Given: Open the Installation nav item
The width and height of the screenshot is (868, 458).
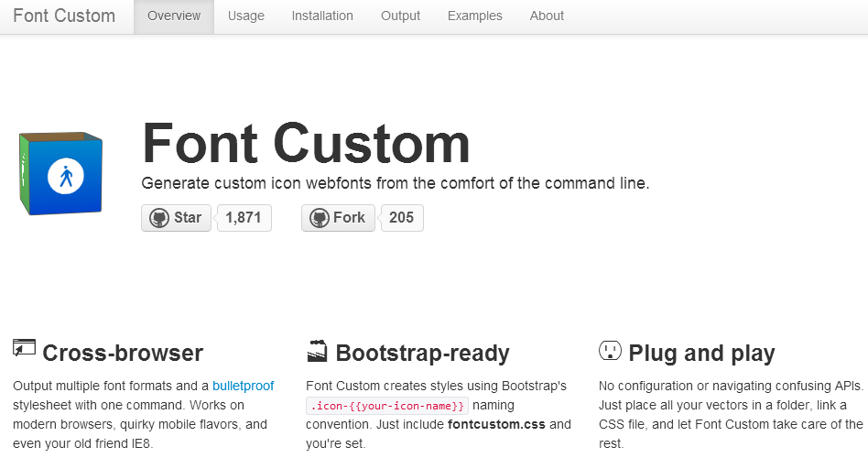Looking at the screenshot, I should click(322, 16).
